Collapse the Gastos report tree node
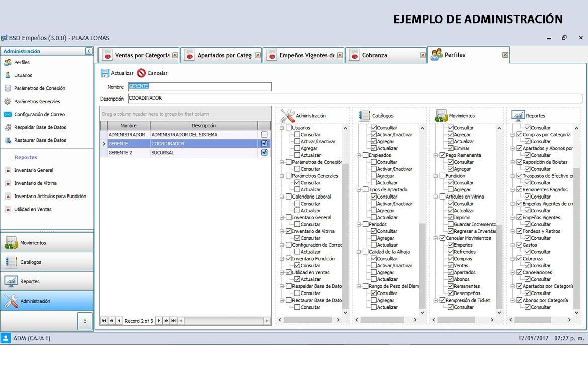This screenshot has height=392, width=588. [513, 245]
